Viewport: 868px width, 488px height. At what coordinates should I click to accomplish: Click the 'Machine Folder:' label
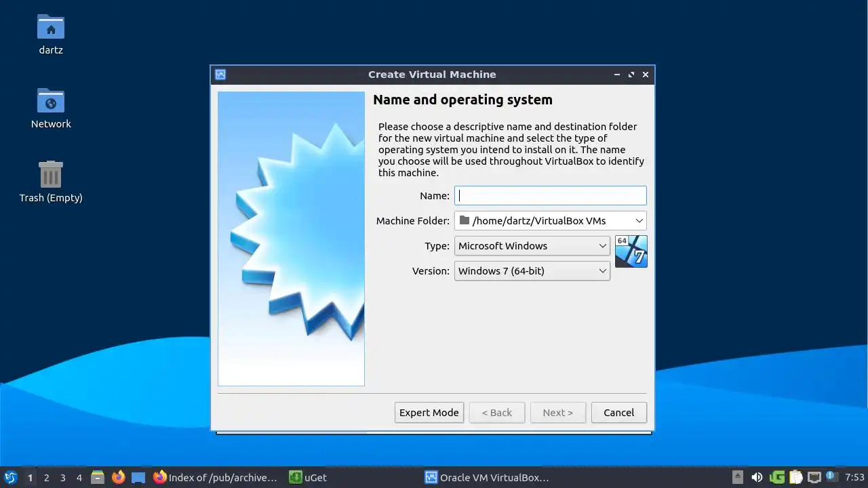tap(412, 221)
